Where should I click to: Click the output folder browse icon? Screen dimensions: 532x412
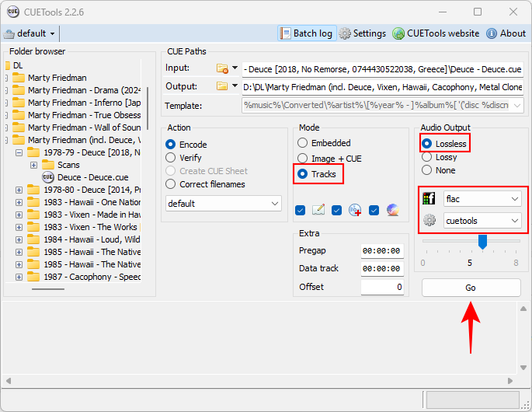click(x=222, y=86)
